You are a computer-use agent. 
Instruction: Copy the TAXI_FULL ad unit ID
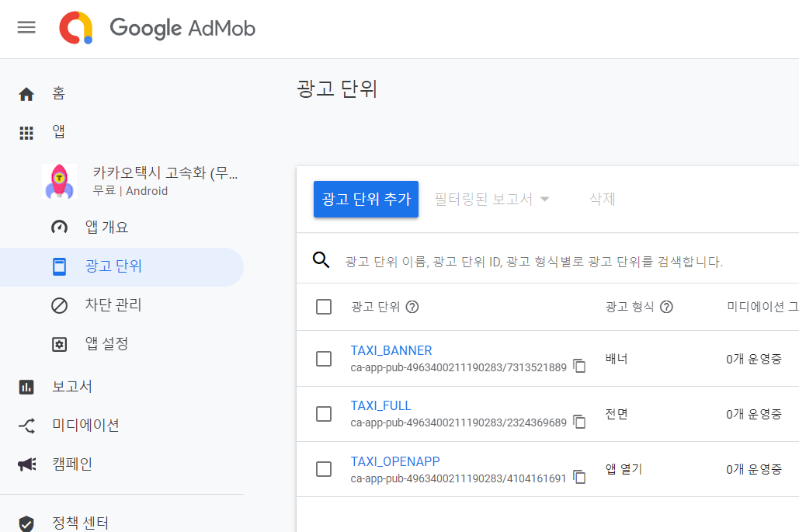[580, 422]
